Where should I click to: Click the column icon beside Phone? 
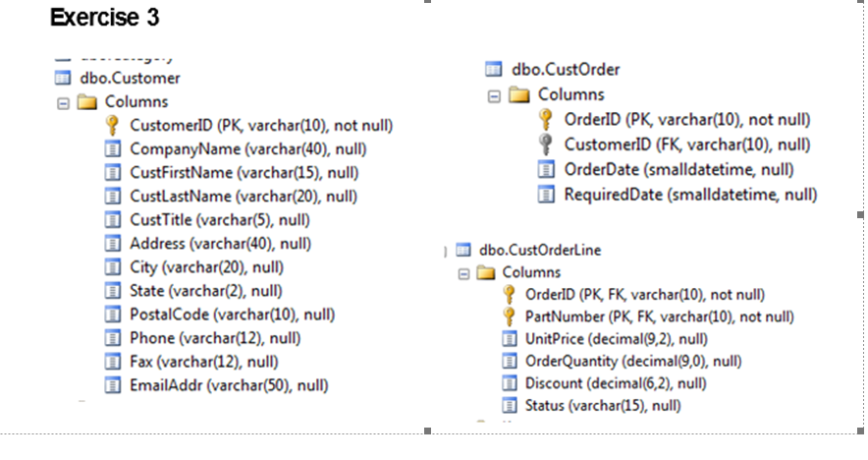[113, 338]
